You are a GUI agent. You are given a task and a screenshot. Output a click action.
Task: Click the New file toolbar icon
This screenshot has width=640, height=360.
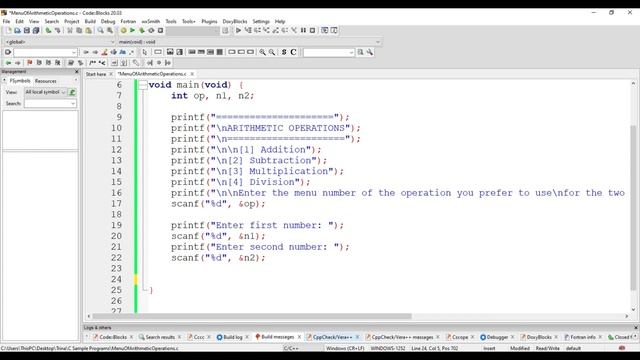9,31
